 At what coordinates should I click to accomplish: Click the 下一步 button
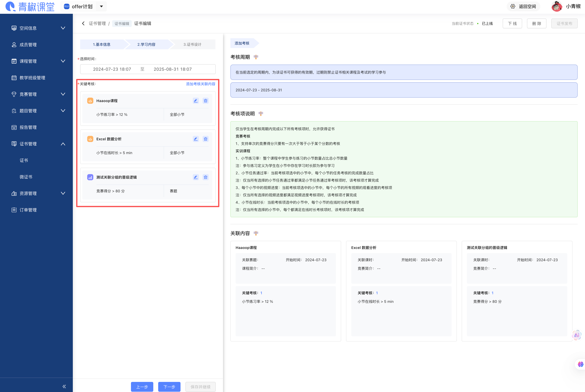169,387
